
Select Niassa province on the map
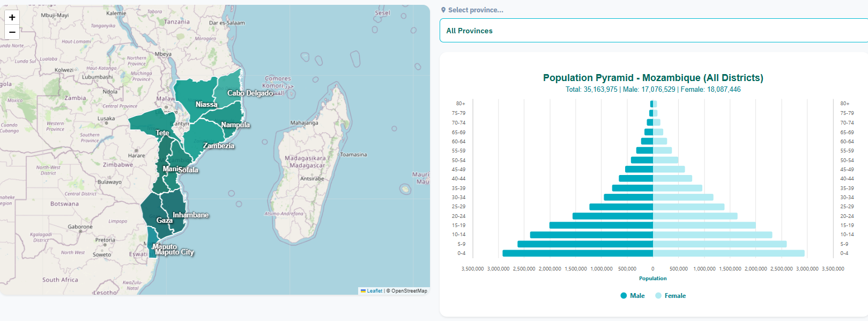(x=206, y=105)
